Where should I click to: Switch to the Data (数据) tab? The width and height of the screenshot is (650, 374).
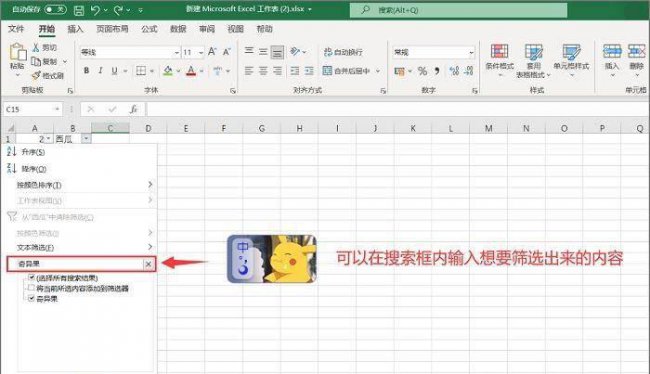point(178,29)
